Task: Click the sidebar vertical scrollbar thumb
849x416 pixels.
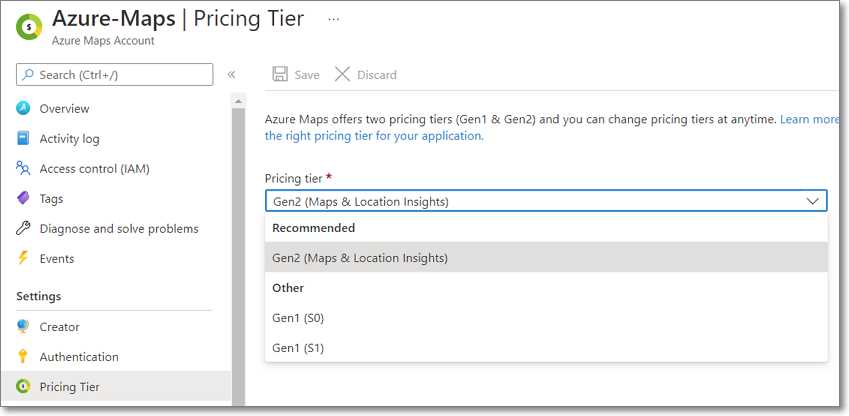Action: point(238,255)
